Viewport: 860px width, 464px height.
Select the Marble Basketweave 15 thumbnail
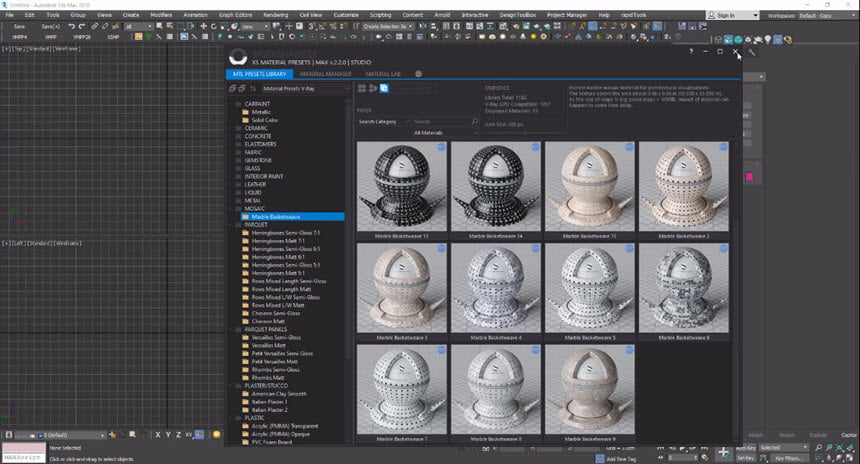pos(590,186)
